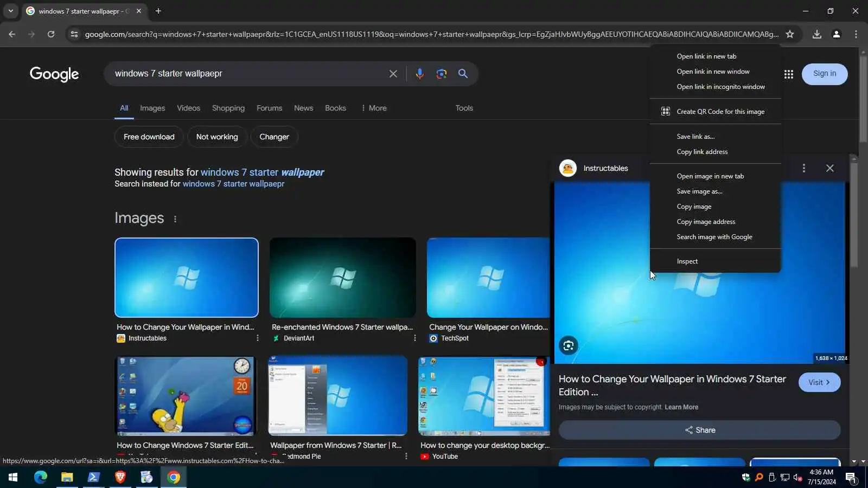Click the Visit button in preview panel

tap(819, 382)
